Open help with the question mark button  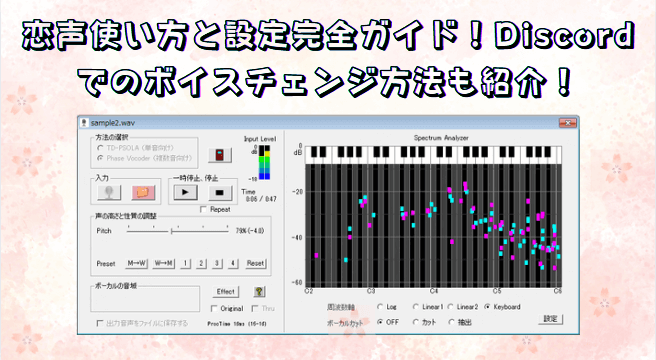(x=259, y=292)
